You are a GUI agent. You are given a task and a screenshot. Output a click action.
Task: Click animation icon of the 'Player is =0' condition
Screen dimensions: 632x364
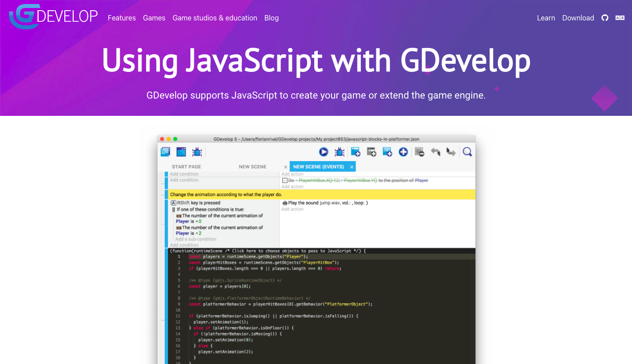point(179,216)
